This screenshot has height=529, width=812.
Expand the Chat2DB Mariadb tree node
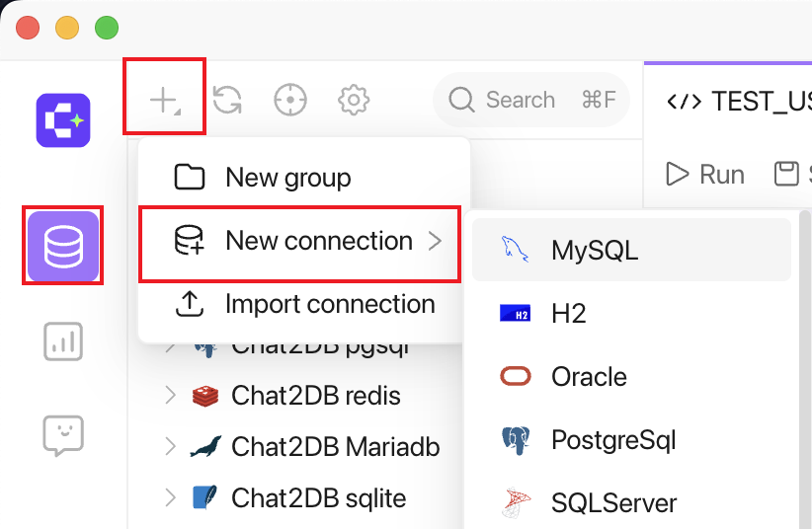(170, 446)
